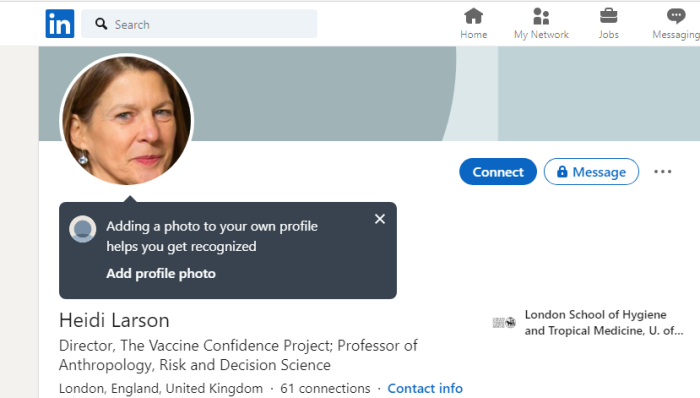This screenshot has width=700, height=398.
Task: Click the LinkedIn logo icon
Action: (x=60, y=24)
